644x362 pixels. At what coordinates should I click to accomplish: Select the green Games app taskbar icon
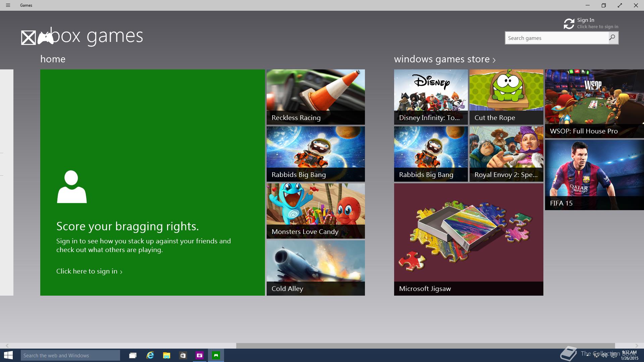tap(216, 355)
